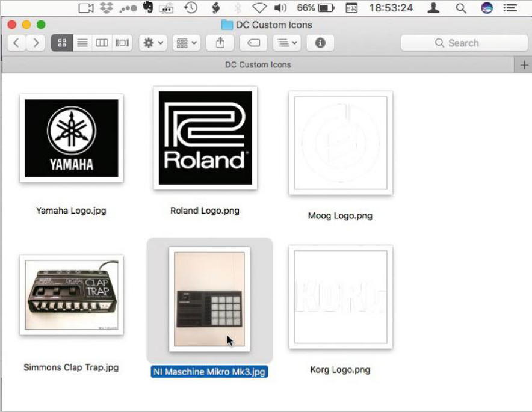
Task: Click into the Search field
Action: (463, 43)
